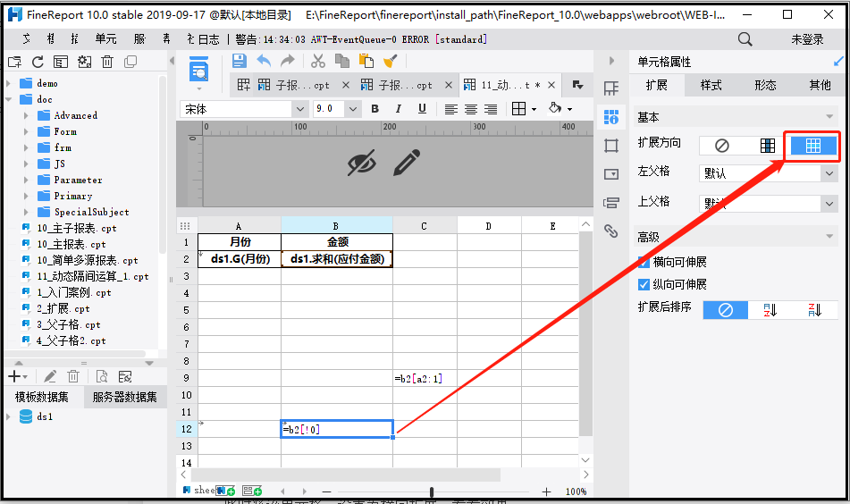Image resolution: width=850 pixels, height=504 pixels.
Task: Switch to the 模板数据集 tab
Action: [x=42, y=398]
